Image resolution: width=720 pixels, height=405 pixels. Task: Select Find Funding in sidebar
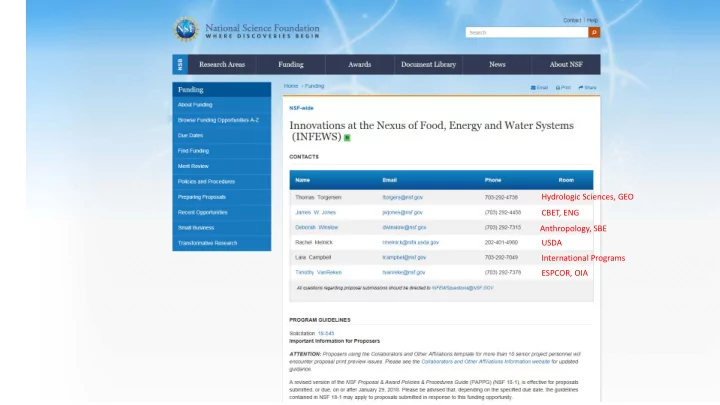[x=221, y=151]
